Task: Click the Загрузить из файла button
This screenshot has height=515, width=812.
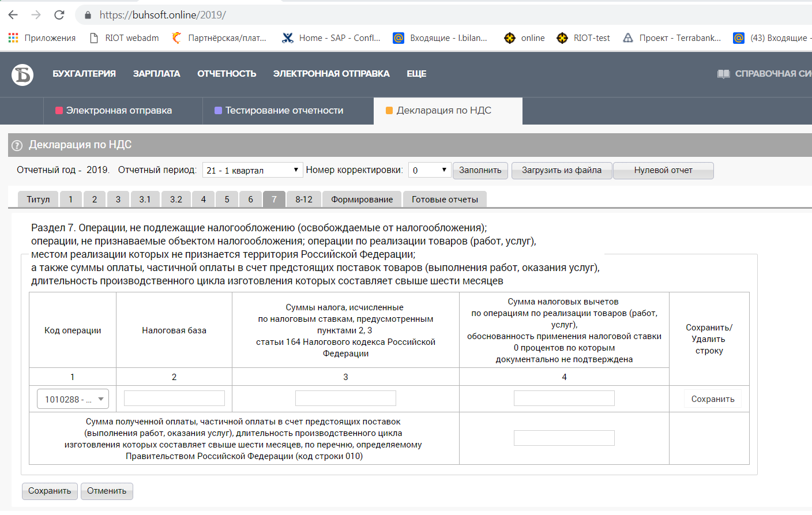Action: (562, 171)
